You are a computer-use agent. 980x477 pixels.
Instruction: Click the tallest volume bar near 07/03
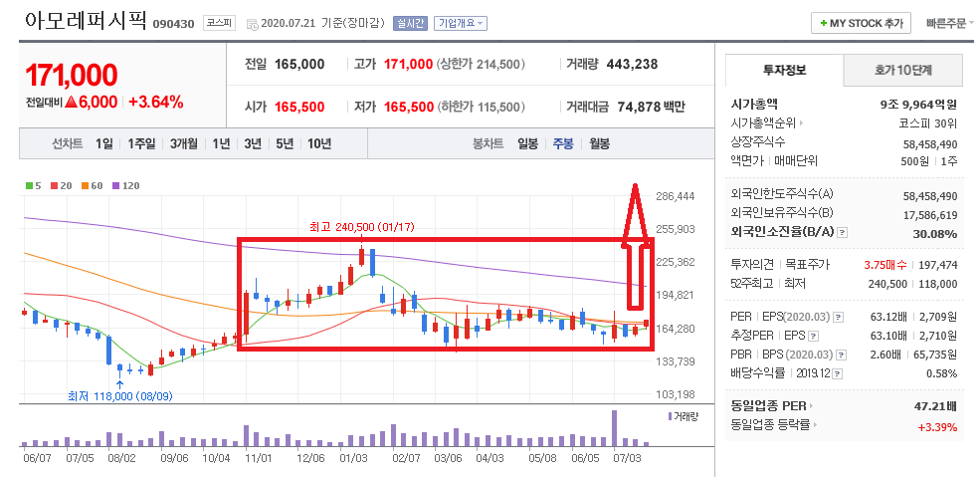click(615, 427)
